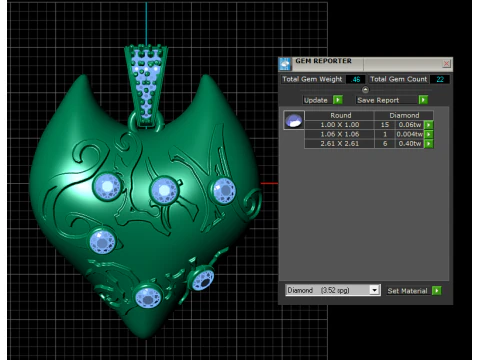
Task: Click green arrow on 0.004tw row
Action: click(x=428, y=134)
